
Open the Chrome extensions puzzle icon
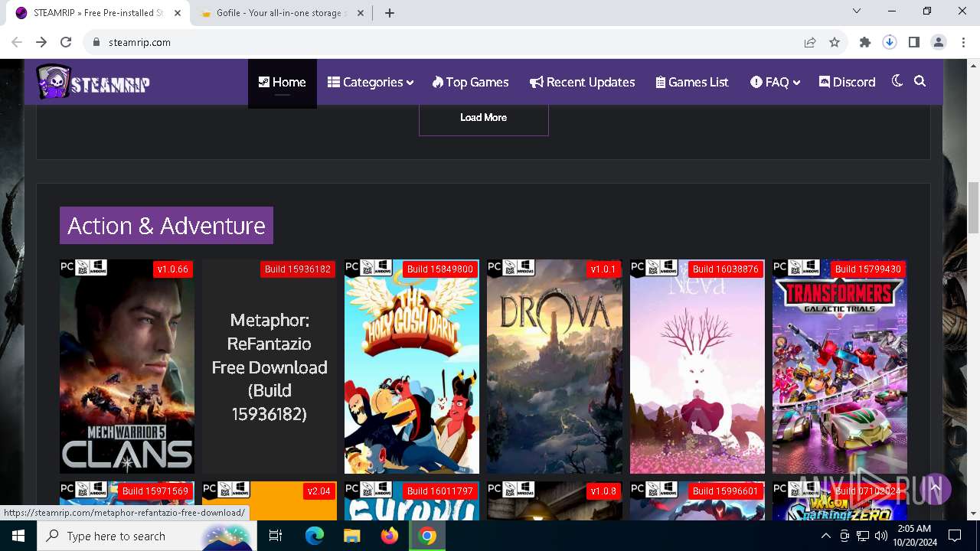point(865,42)
